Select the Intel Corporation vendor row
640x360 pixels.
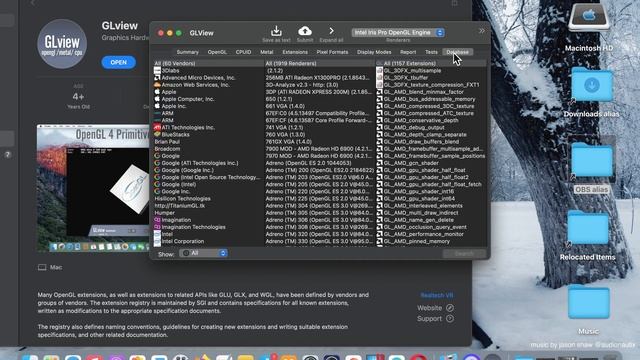tap(208, 242)
